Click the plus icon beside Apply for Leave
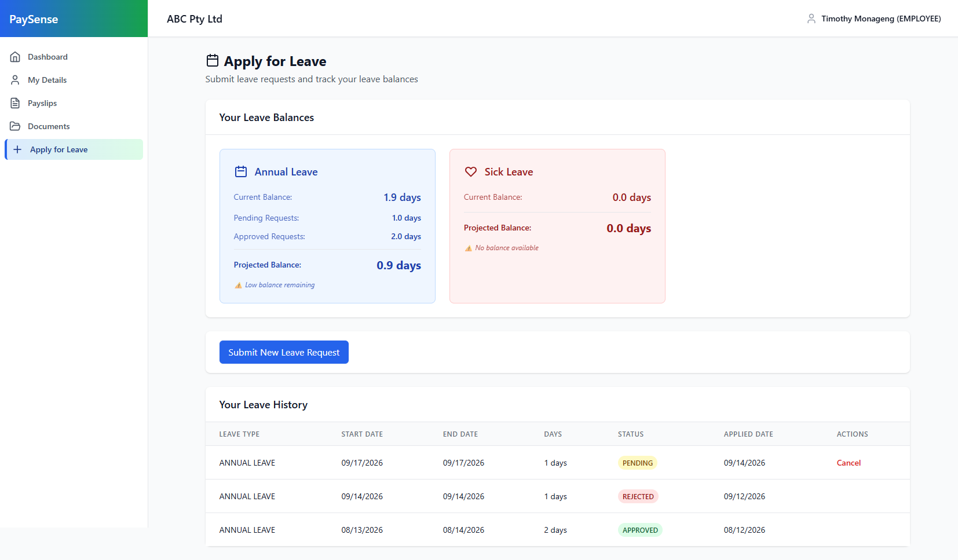 click(x=17, y=149)
